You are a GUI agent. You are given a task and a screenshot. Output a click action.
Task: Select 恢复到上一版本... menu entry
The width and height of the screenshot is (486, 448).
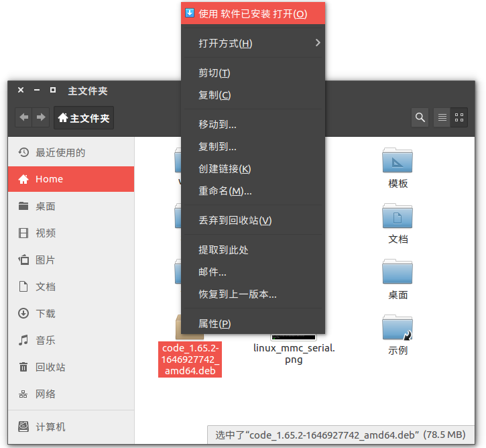pyautogui.click(x=253, y=294)
